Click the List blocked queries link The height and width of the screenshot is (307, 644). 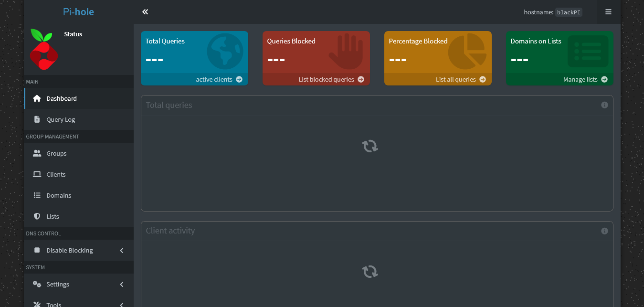tap(327, 80)
